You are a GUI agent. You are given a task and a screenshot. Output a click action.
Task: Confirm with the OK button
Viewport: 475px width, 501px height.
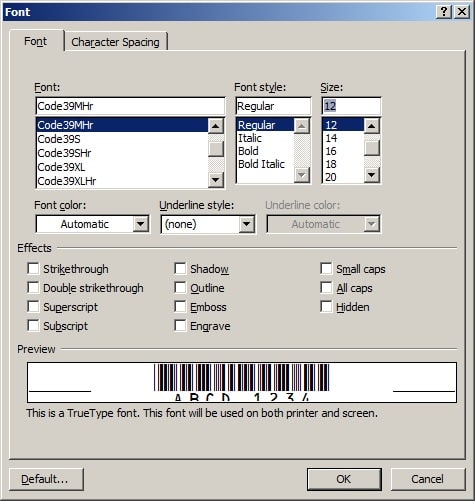click(344, 479)
